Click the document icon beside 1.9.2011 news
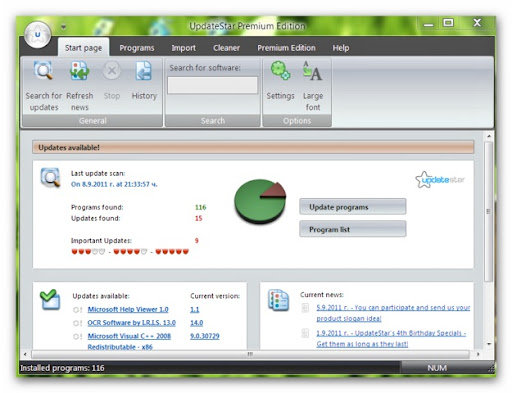512x393 pixels. coord(305,333)
